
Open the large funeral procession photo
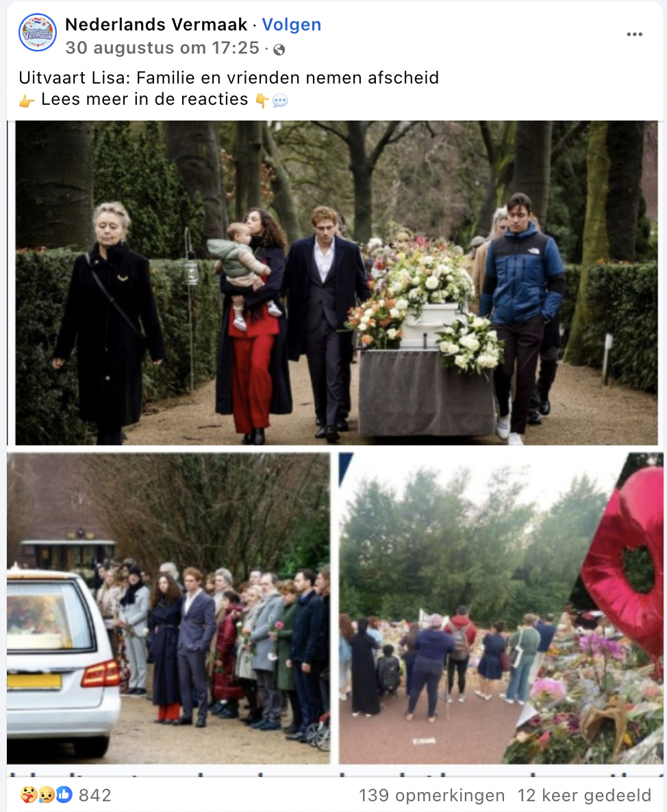click(336, 283)
